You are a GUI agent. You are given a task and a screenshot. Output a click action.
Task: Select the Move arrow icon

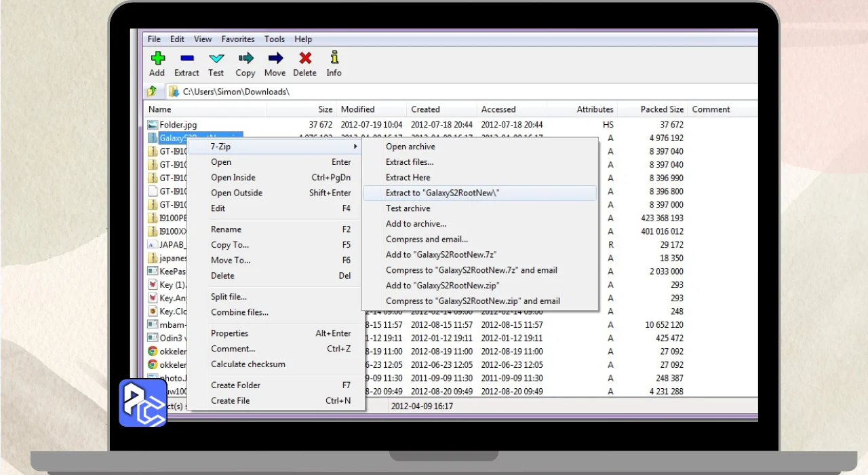[275, 58]
